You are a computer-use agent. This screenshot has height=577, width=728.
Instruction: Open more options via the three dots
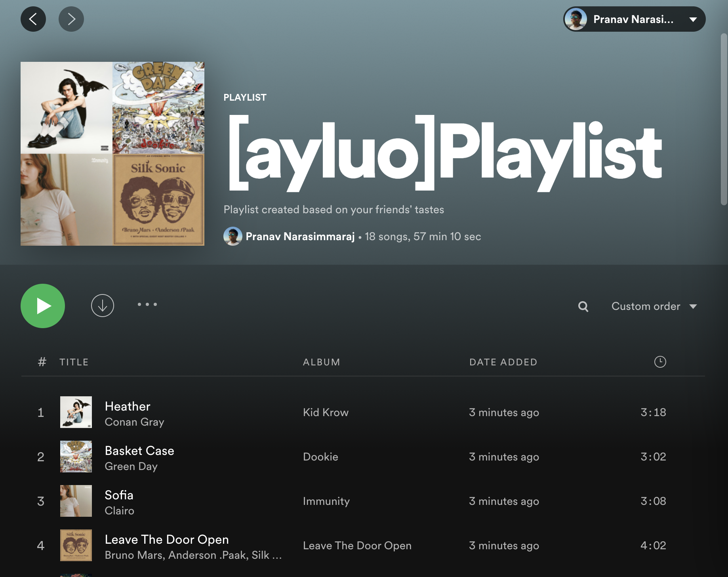147,304
